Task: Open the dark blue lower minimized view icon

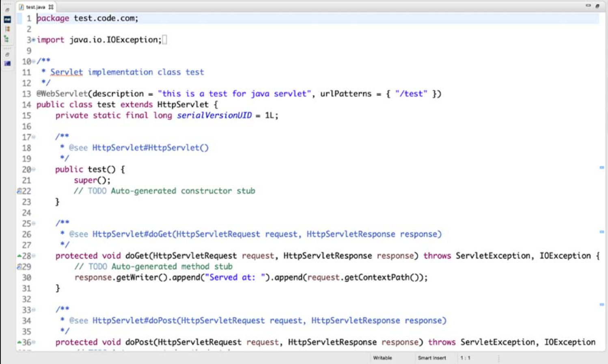Action: (x=7, y=63)
